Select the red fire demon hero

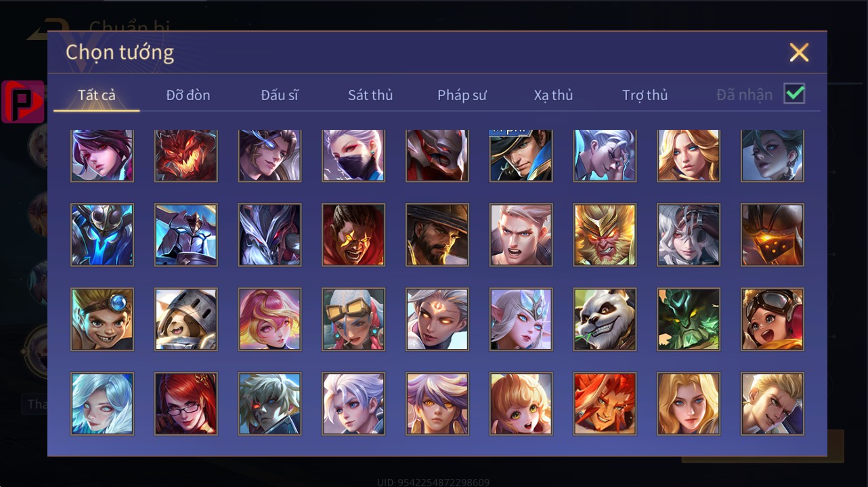coord(186,156)
